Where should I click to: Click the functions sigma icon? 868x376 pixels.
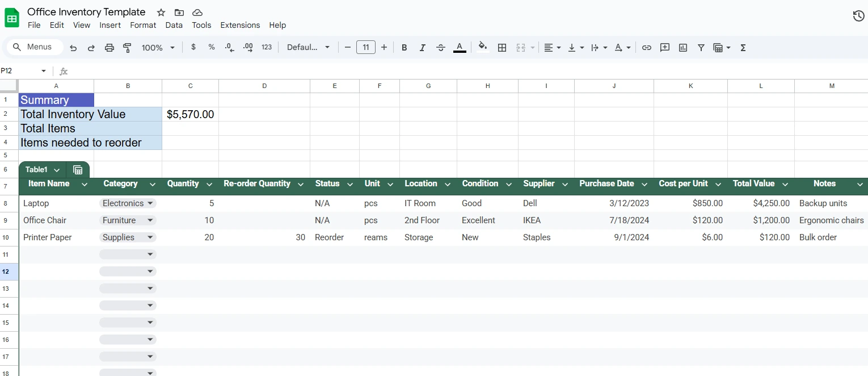click(x=743, y=48)
